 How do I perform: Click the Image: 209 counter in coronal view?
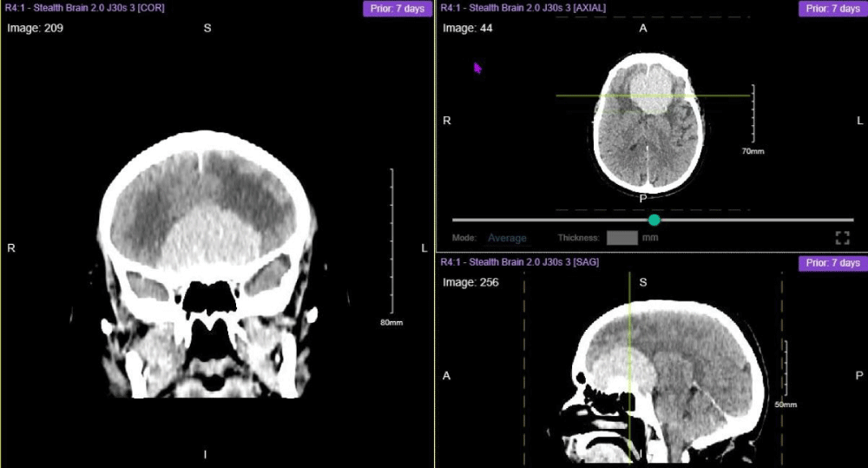[35, 28]
